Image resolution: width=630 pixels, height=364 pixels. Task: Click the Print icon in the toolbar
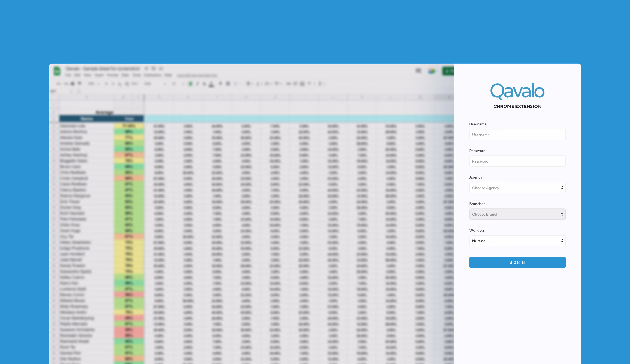72,84
